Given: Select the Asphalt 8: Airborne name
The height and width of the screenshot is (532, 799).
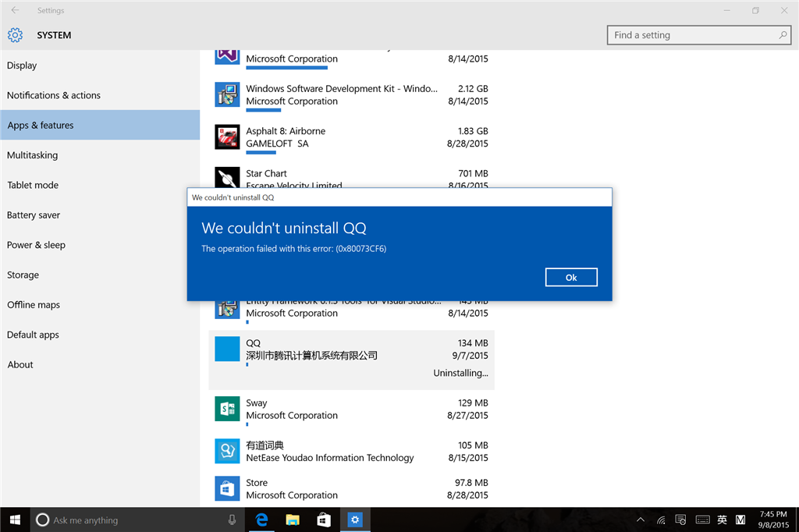Looking at the screenshot, I should pyautogui.click(x=286, y=131).
